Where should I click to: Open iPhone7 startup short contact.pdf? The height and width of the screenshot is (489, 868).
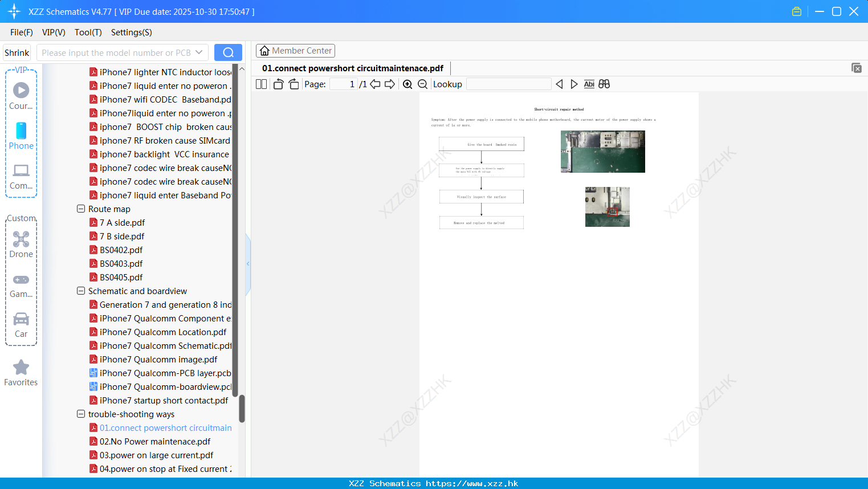click(x=159, y=401)
